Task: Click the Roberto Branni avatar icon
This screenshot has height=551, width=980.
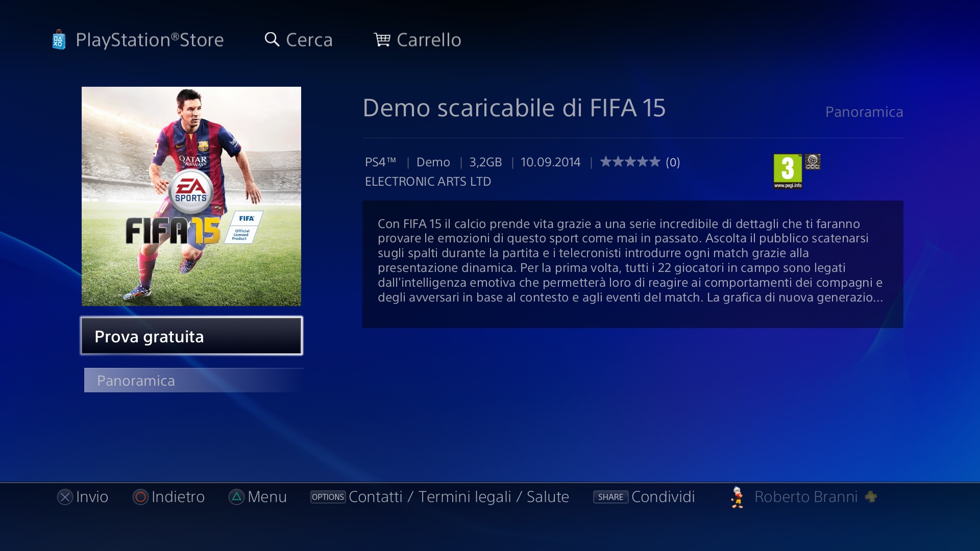Action: click(737, 497)
